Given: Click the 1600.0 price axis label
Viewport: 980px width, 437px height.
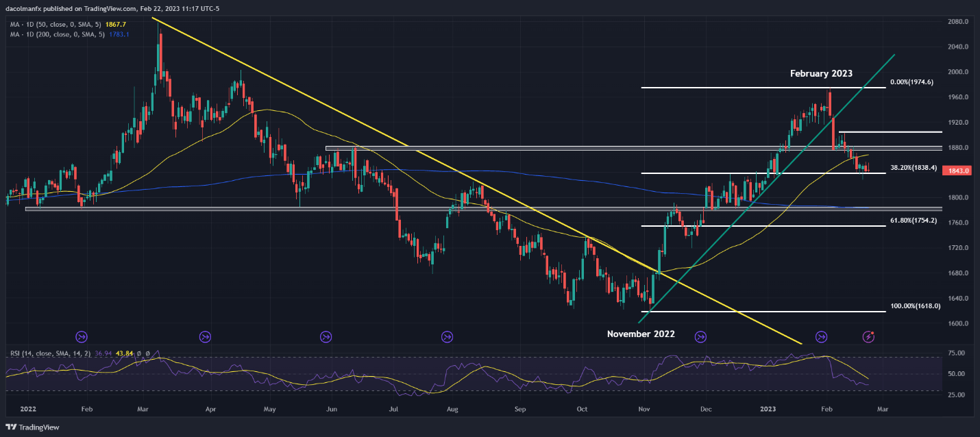Looking at the screenshot, I should click(x=957, y=324).
